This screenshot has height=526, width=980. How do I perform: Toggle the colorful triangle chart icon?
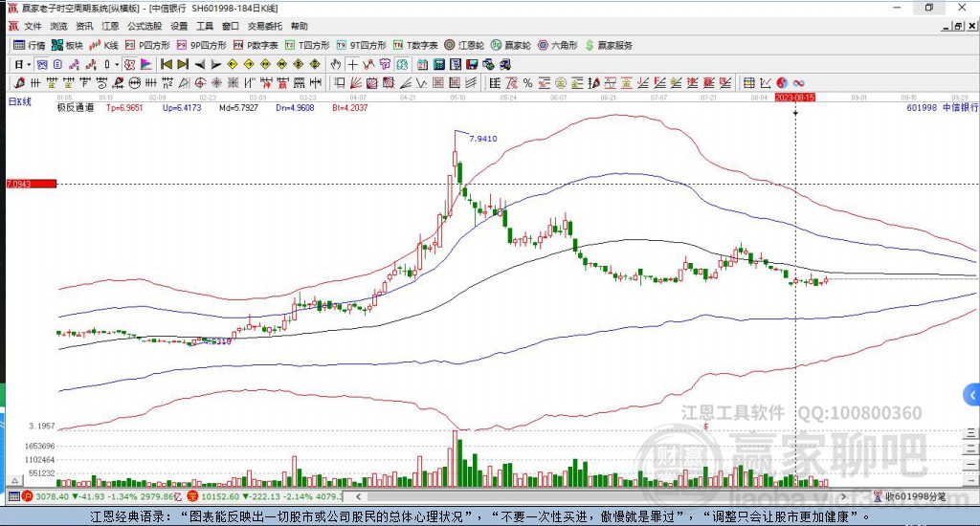tap(146, 64)
